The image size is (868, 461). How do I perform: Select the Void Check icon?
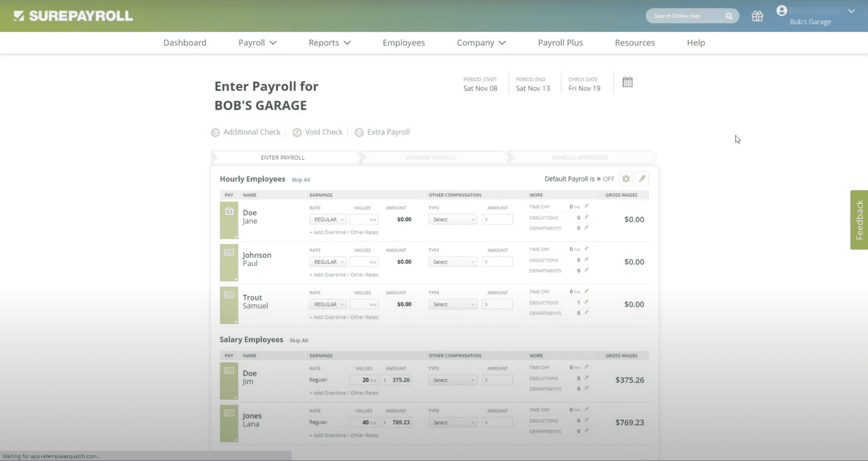point(297,132)
